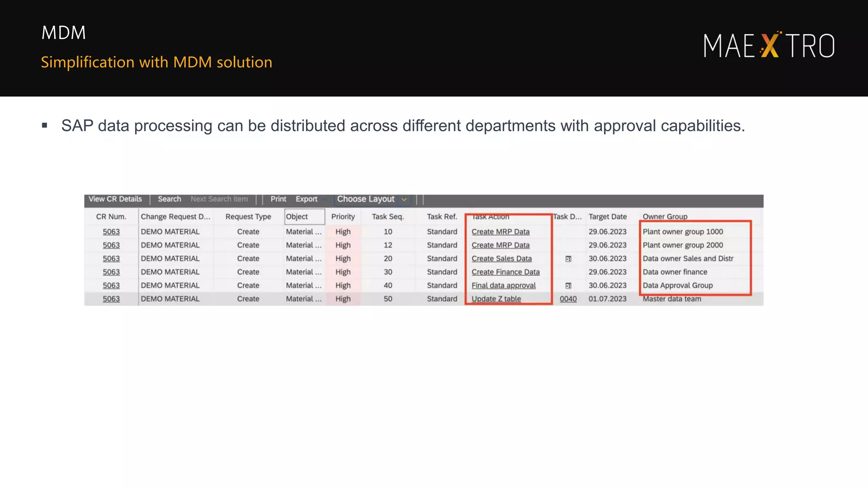
Task: Select High priority cell in task sequence 12 row
Action: pyautogui.click(x=343, y=245)
